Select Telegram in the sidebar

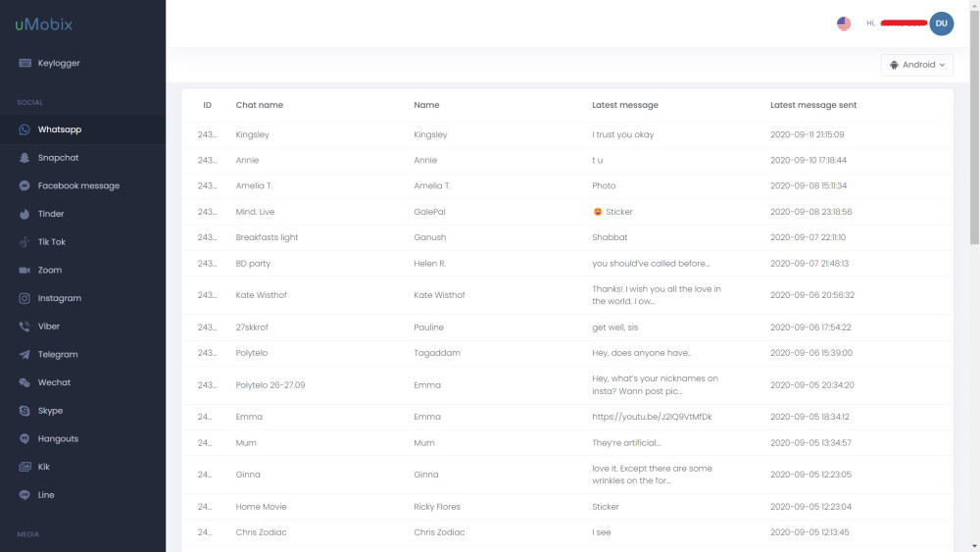tap(82, 355)
